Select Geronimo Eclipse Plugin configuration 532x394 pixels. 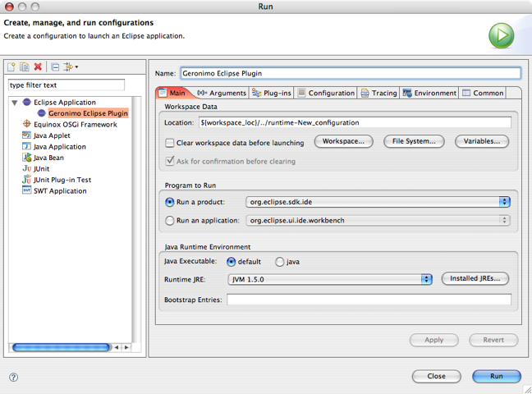pyautogui.click(x=88, y=113)
